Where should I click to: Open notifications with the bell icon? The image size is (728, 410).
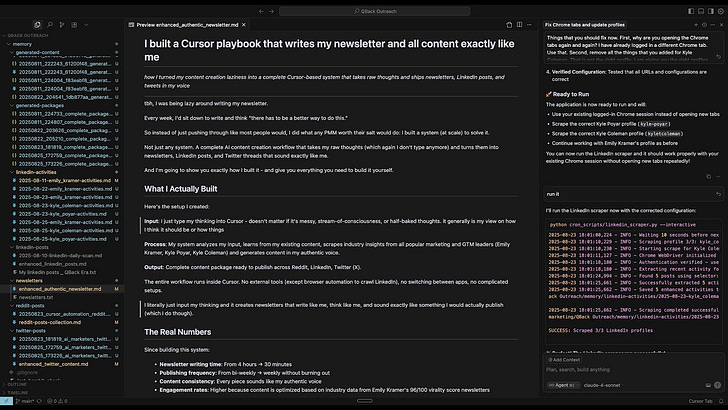click(x=721, y=401)
